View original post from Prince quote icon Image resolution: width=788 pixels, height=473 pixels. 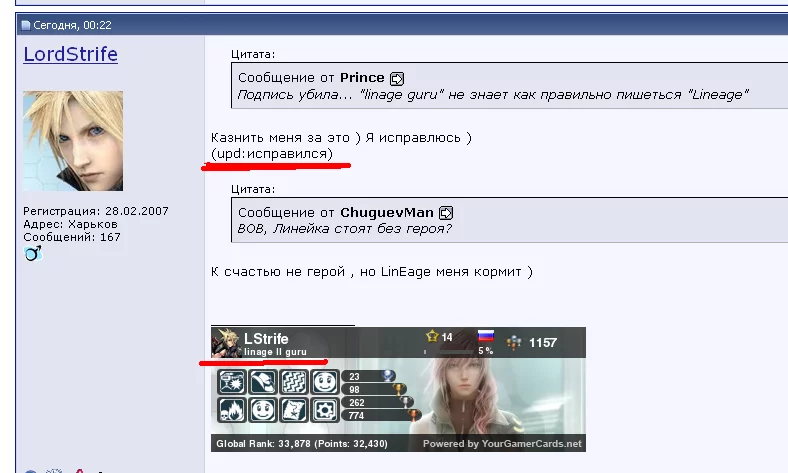[x=397, y=78]
